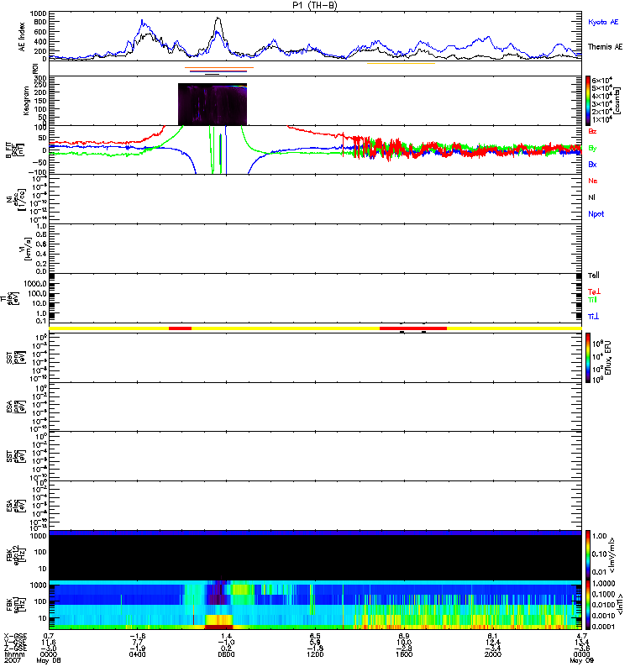Click the Kyoto AE peak near 0400
This screenshot has height=672, width=630.
click(x=142, y=20)
